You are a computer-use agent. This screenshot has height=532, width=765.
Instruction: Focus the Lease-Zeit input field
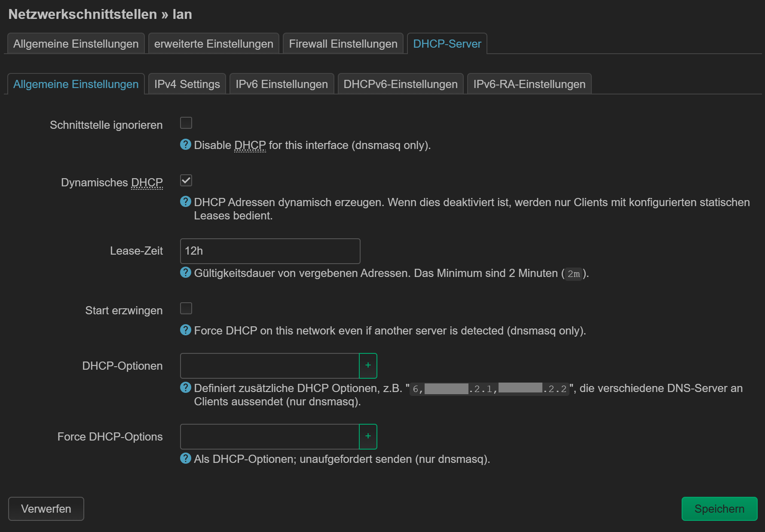pos(270,251)
